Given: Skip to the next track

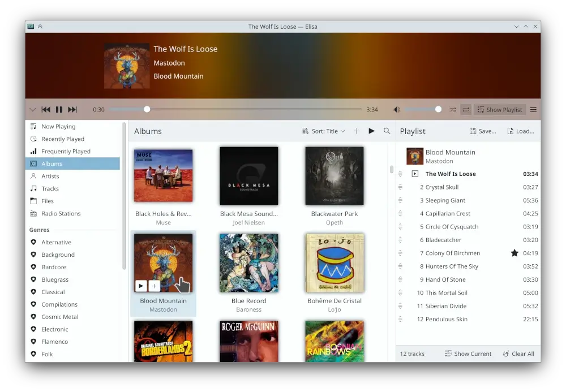Looking at the screenshot, I should [72, 110].
